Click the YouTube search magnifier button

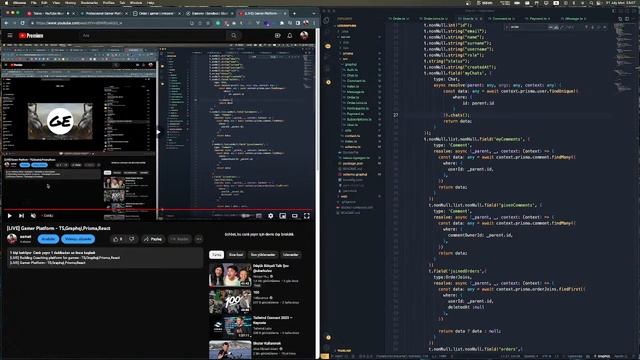pyautogui.click(x=234, y=36)
